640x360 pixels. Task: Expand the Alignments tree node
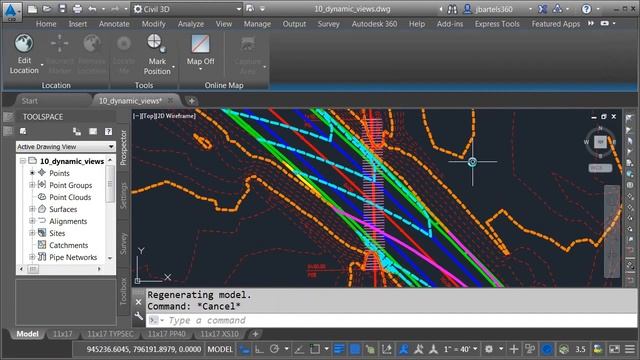click(x=32, y=221)
